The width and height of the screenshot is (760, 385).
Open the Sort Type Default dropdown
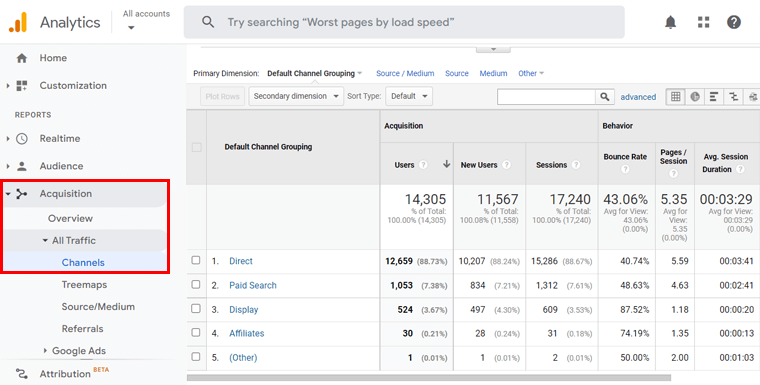(x=409, y=96)
